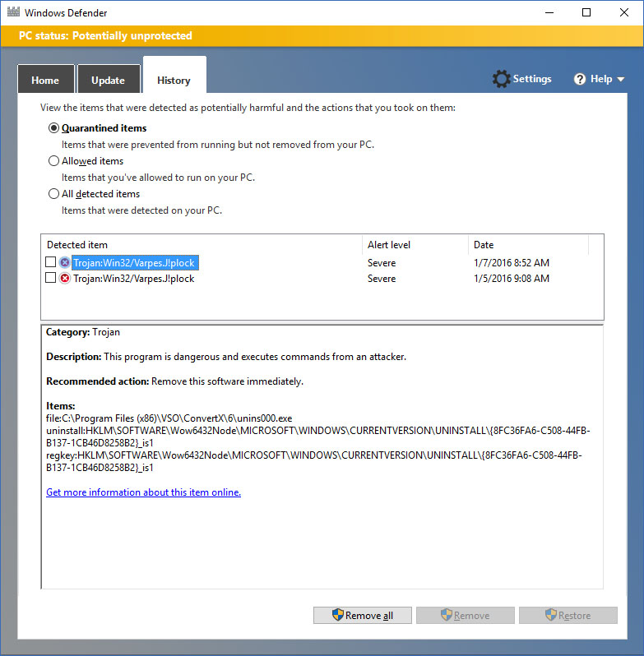
Task: Click the Restore button
Action: [x=568, y=616]
